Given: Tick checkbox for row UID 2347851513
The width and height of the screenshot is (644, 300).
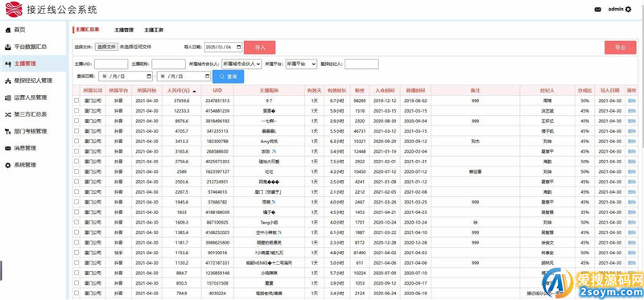Looking at the screenshot, I should 76,101.
